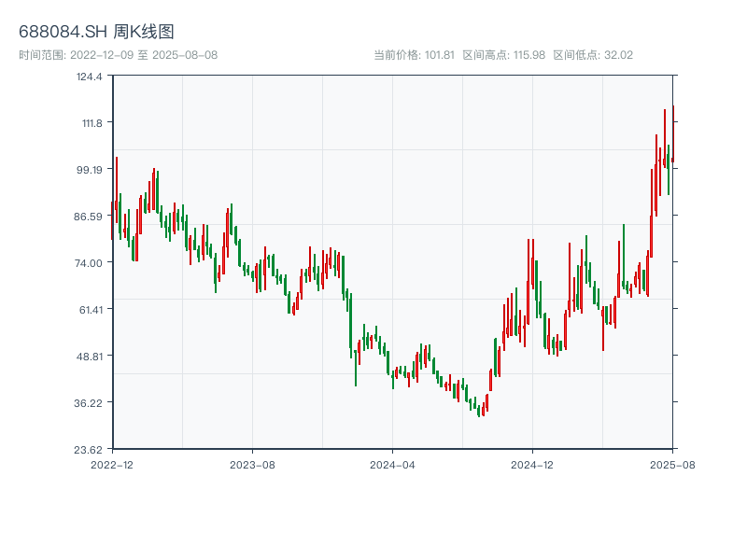Click the y-axis label 36.22
This screenshot has width=747, height=560.
tap(88, 403)
